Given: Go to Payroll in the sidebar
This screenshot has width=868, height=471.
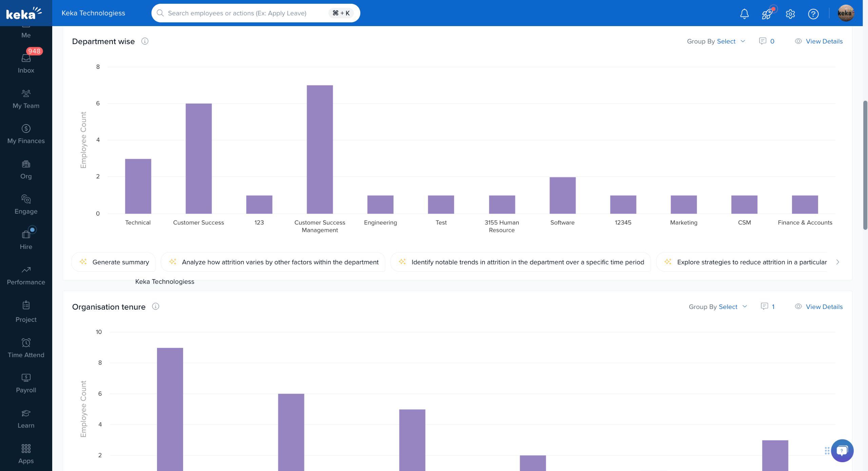Looking at the screenshot, I should click(x=26, y=383).
